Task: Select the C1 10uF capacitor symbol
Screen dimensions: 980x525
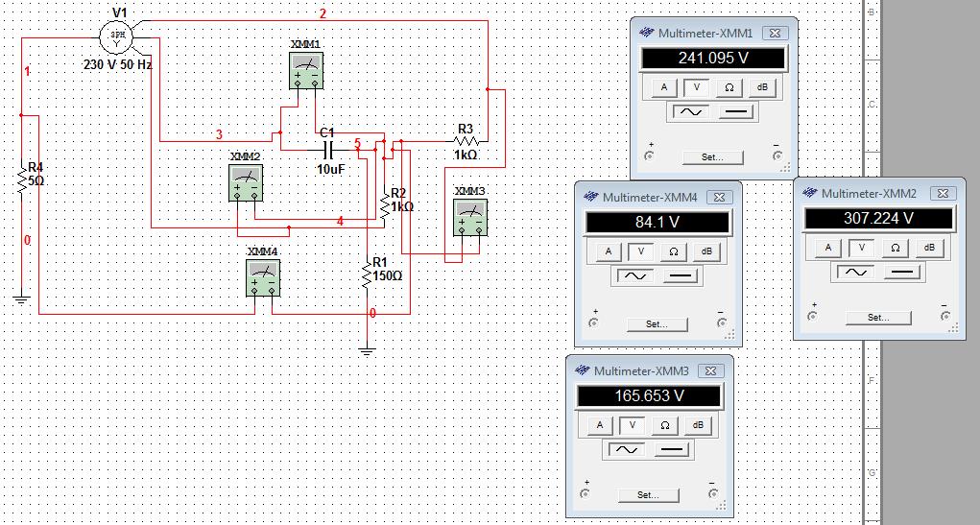Action: [x=329, y=150]
